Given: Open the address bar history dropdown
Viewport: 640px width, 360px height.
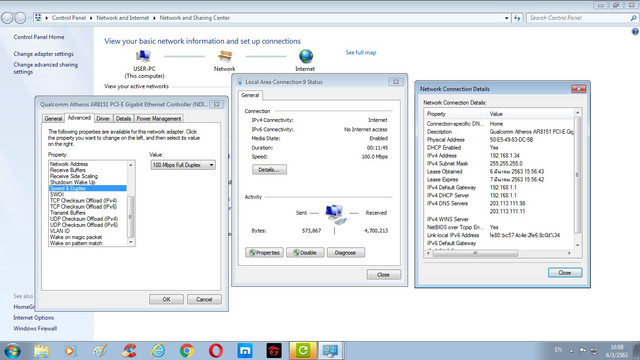Looking at the screenshot, I should point(507,18).
